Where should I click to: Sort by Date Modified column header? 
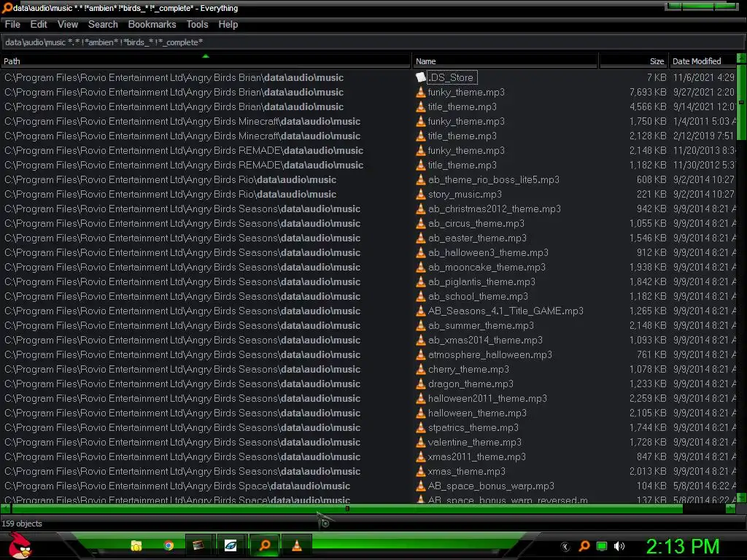[703, 61]
